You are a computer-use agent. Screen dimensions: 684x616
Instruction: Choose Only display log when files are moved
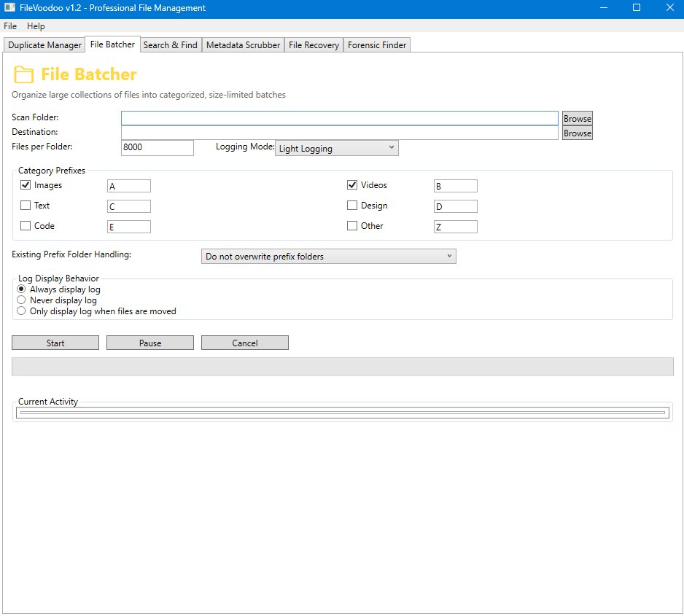[x=21, y=311]
